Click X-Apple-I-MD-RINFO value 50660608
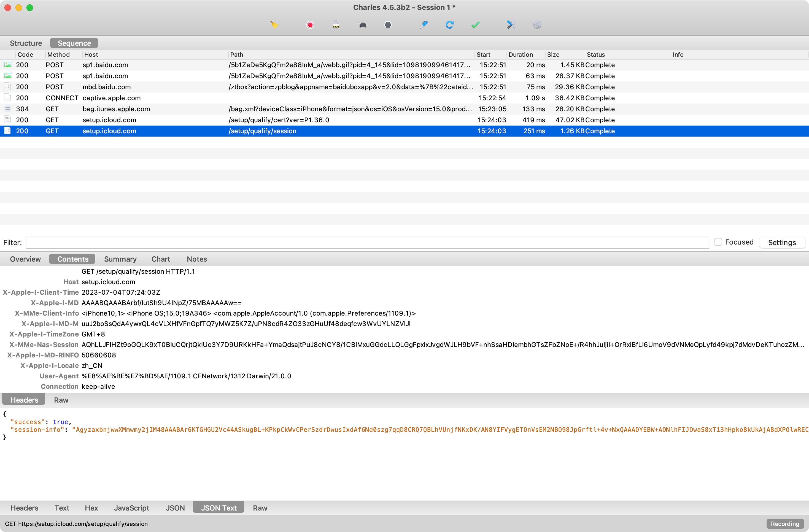Viewport: 809px width, 532px height. click(x=99, y=355)
